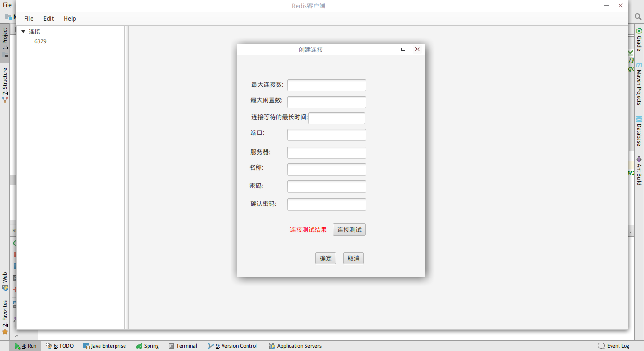Focus the 端口 input field
Image resolution: width=644 pixels, height=351 pixels.
click(x=327, y=135)
